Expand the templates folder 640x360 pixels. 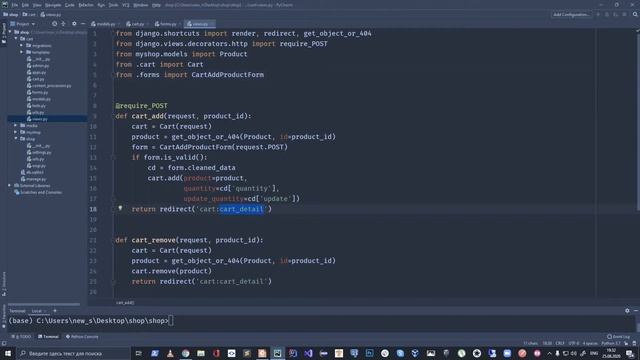pyautogui.click(x=22, y=52)
